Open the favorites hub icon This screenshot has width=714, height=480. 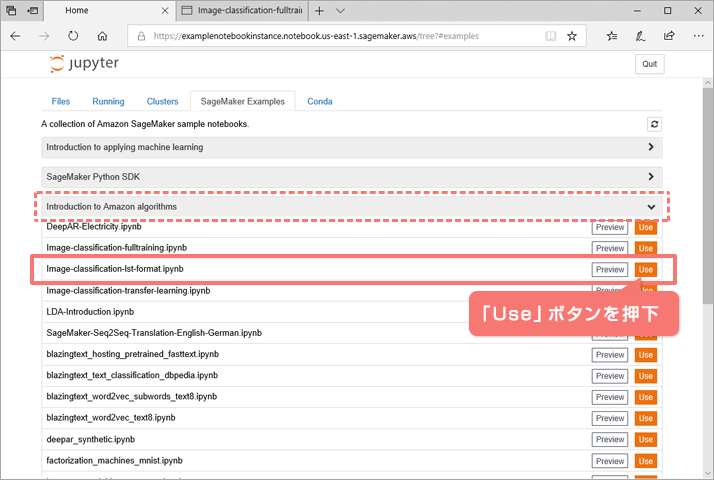click(x=612, y=36)
